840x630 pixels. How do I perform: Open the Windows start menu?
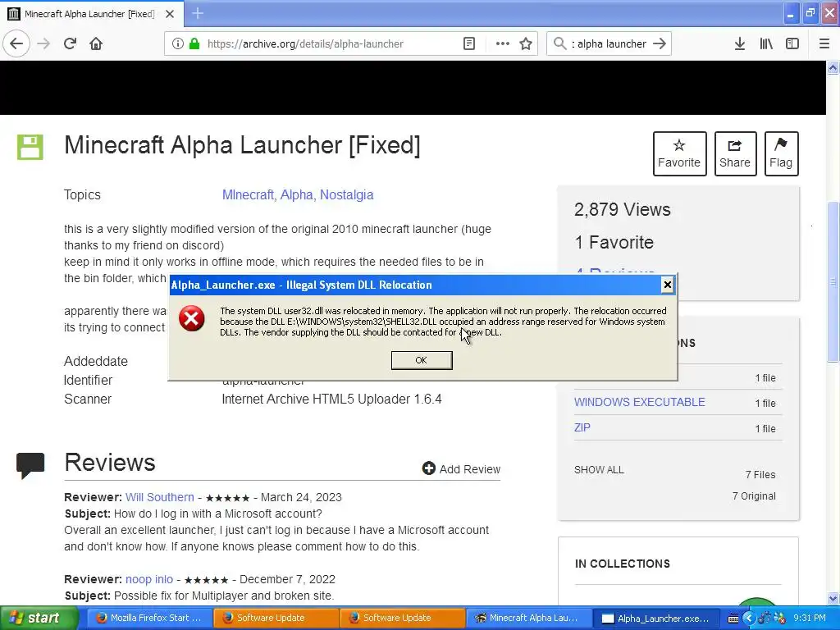(38, 618)
